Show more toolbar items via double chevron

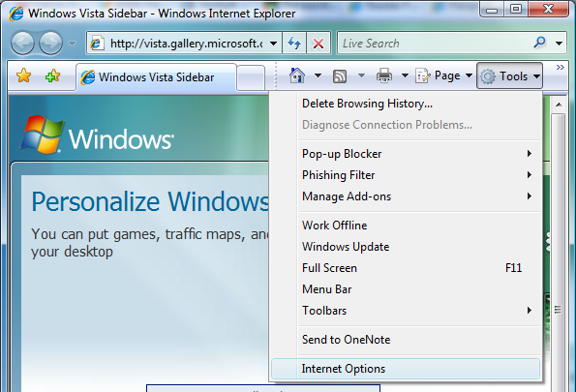pos(560,67)
